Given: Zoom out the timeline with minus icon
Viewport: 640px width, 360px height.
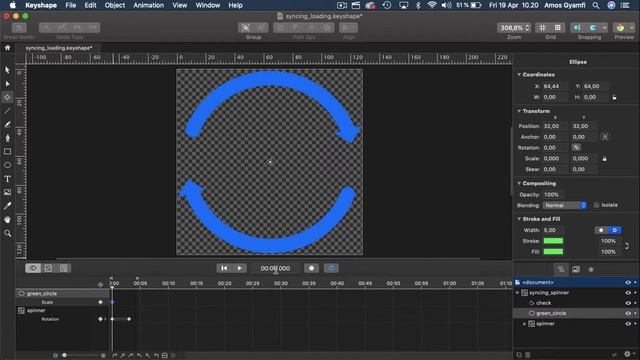Looking at the screenshot, I should pos(55,356).
